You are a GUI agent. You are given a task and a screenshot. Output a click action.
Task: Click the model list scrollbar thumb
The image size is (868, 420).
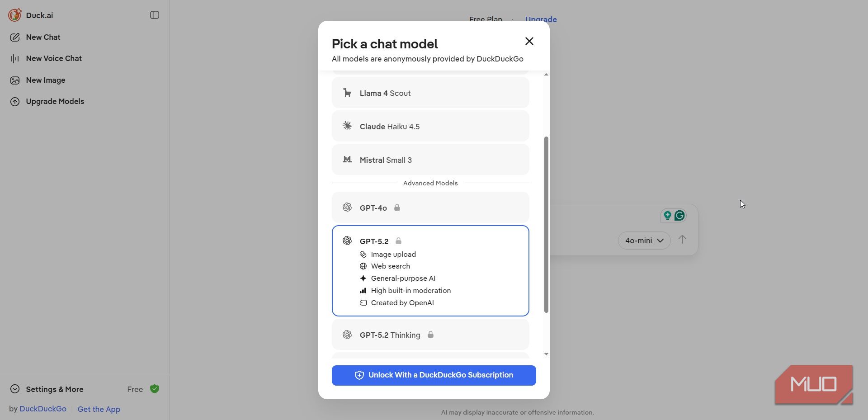tap(546, 224)
